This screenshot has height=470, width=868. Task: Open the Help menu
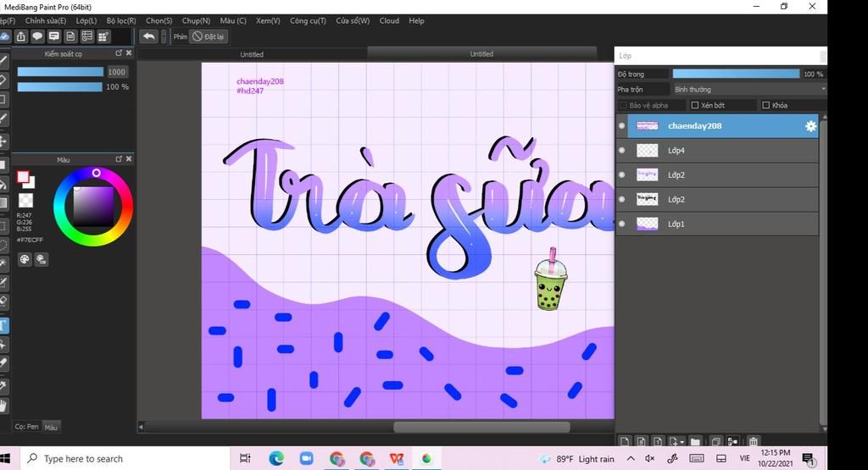(416, 20)
